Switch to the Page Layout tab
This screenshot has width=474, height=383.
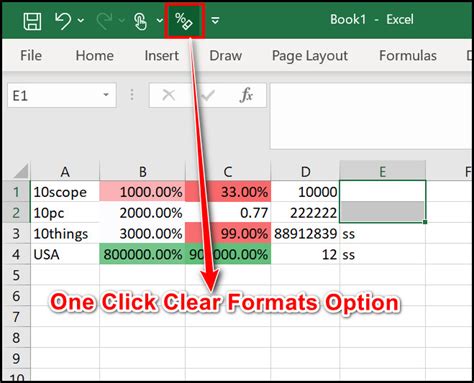[x=310, y=56]
